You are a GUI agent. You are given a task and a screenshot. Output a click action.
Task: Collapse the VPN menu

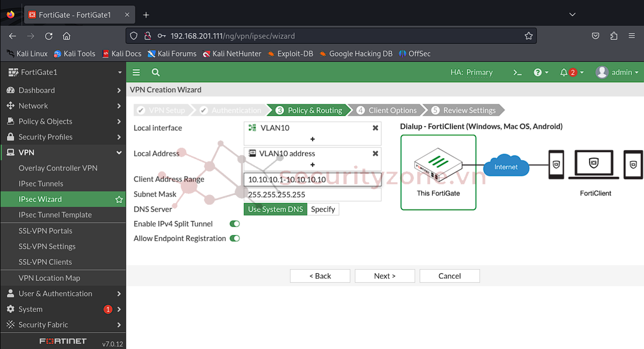(63, 152)
